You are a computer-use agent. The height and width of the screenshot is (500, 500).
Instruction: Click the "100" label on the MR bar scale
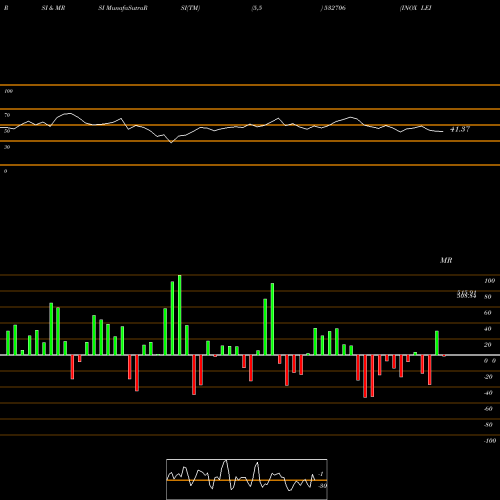click(x=489, y=281)
